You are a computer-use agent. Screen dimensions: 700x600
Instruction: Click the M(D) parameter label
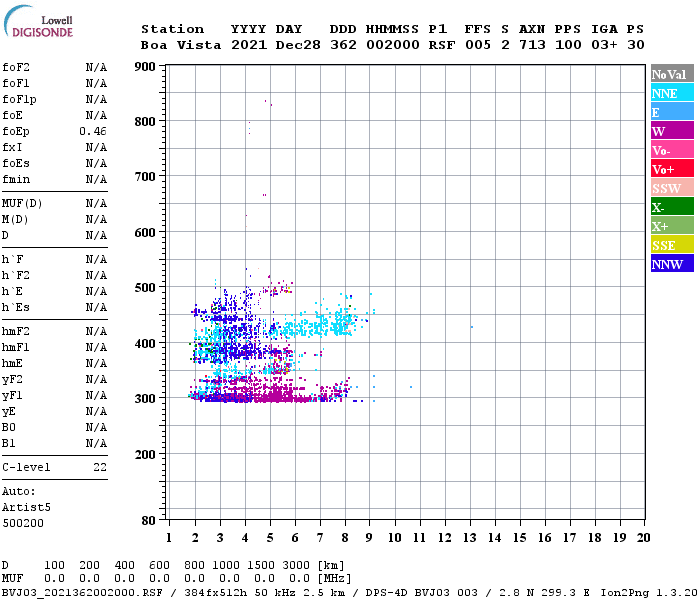pos(15,220)
